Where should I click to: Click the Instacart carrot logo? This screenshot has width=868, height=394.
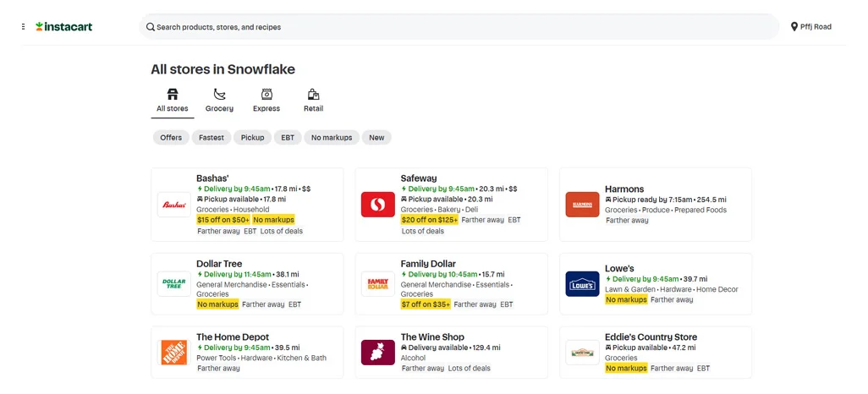click(39, 26)
